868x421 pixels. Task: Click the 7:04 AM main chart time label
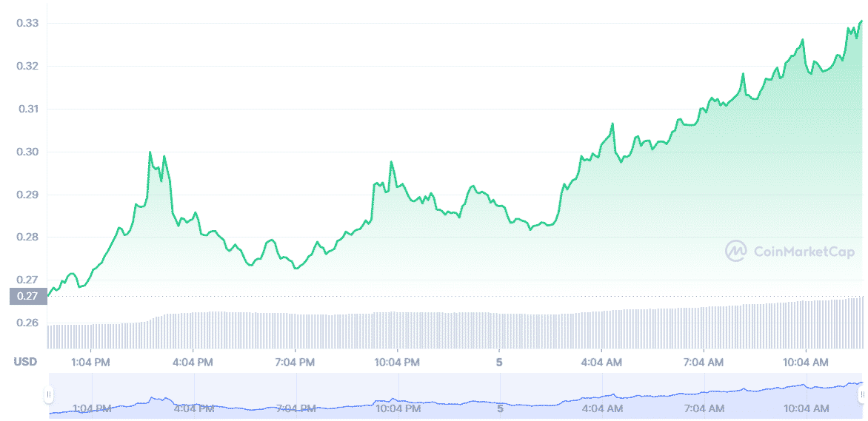(704, 362)
